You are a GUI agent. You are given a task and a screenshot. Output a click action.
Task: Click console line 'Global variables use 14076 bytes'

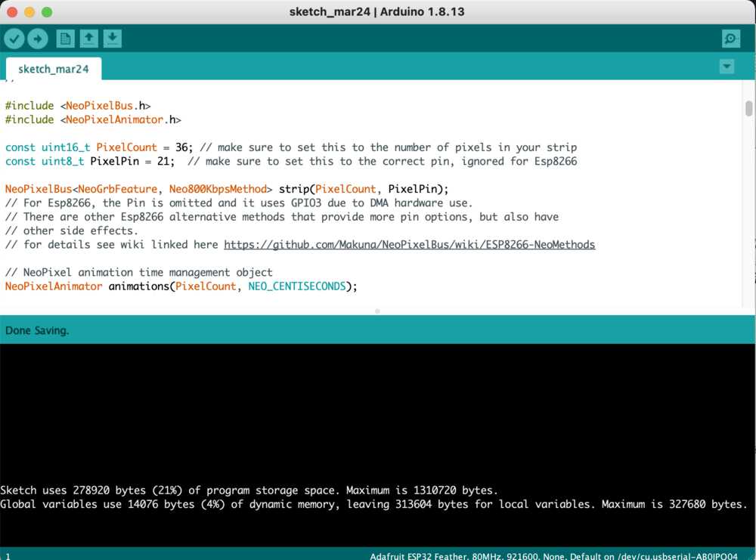[373, 504]
